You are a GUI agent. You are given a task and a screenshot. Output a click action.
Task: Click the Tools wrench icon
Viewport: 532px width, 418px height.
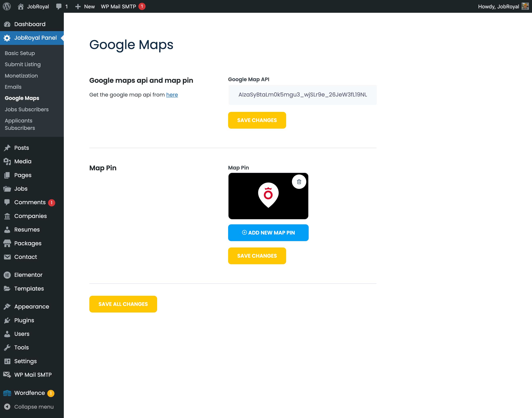point(7,348)
